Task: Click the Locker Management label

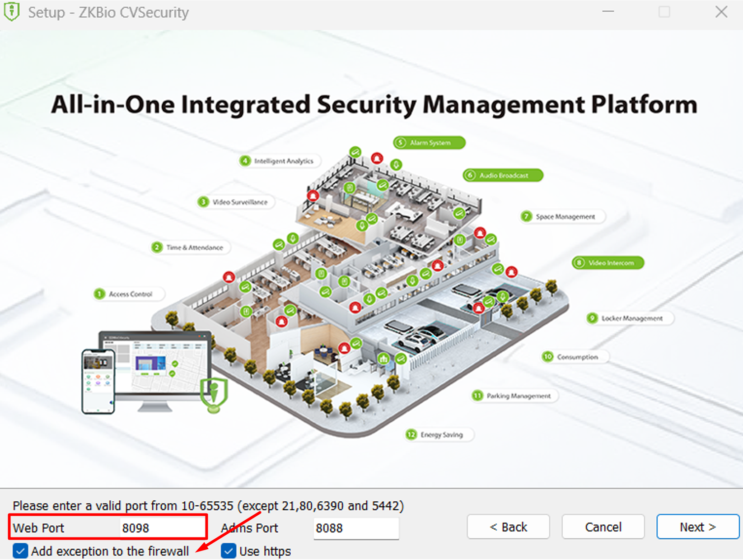Action: coord(630,318)
